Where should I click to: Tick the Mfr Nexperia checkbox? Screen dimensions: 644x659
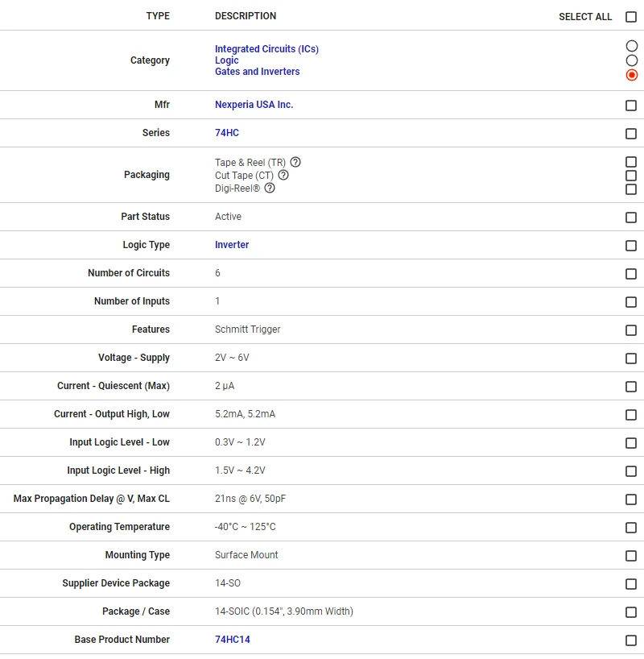(x=631, y=106)
